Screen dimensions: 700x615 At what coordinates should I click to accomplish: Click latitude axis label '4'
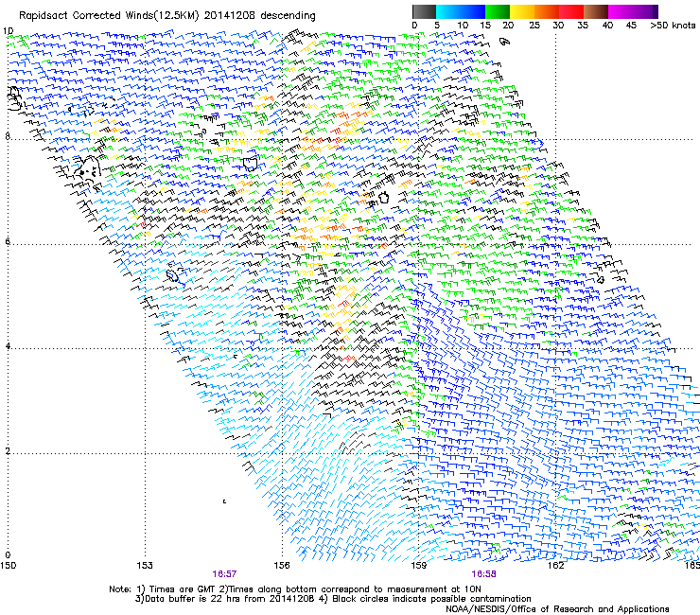(x=8, y=346)
